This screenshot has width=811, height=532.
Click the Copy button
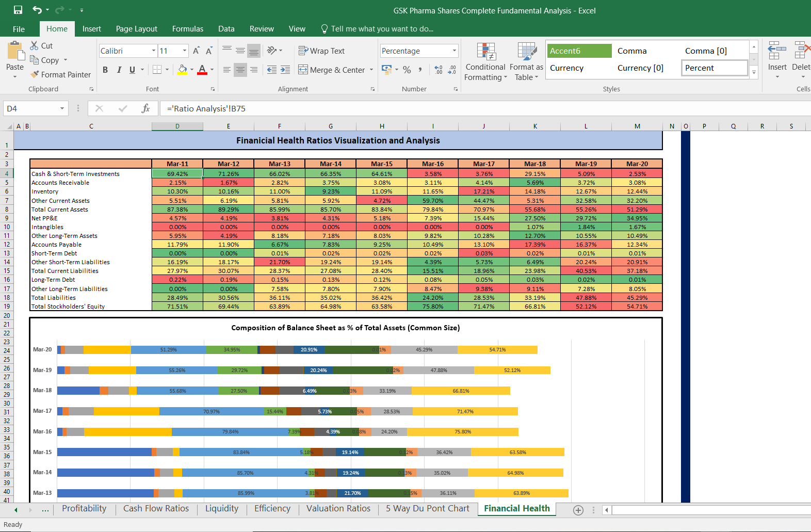[45, 60]
